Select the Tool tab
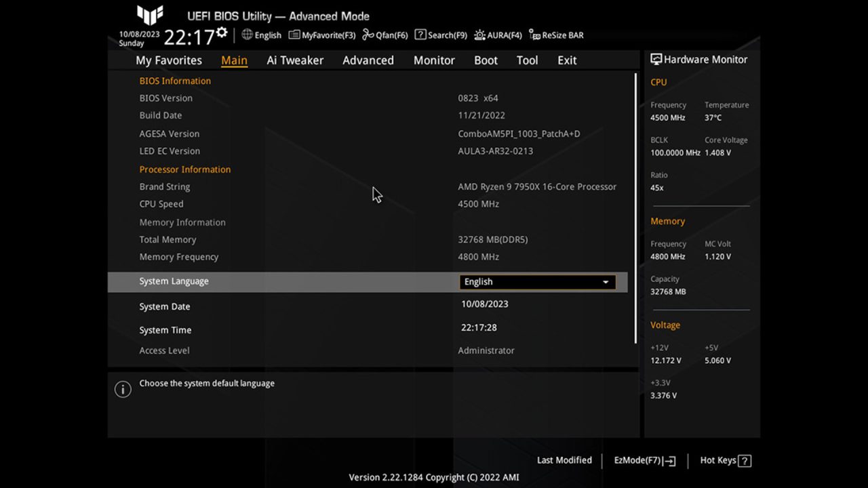The width and height of the screenshot is (868, 488). click(x=527, y=60)
